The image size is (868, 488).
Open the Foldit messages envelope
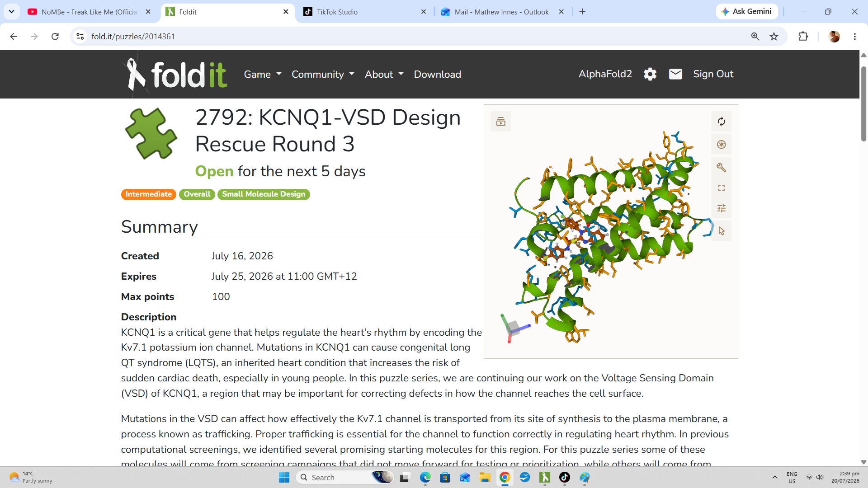coord(675,74)
